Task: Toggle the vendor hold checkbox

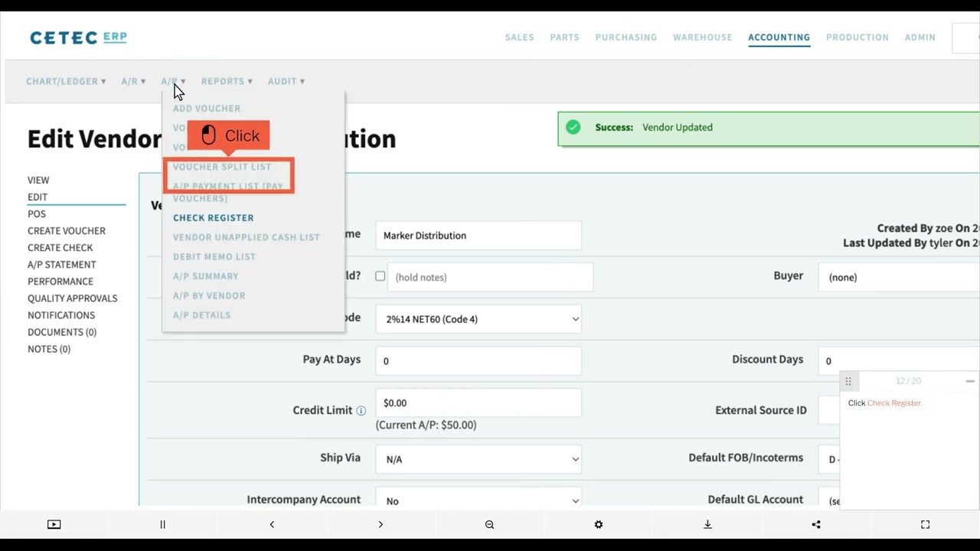Action: (380, 276)
